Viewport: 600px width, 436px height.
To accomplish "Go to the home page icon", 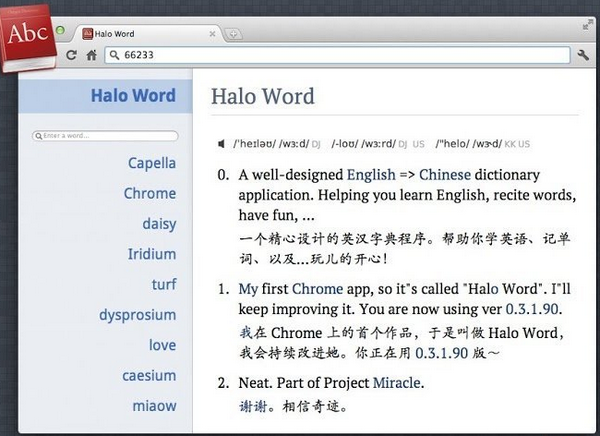I will click(91, 55).
